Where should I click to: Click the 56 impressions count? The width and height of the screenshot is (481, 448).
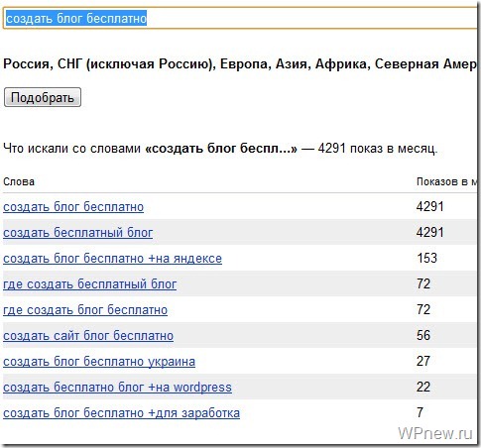coord(423,335)
